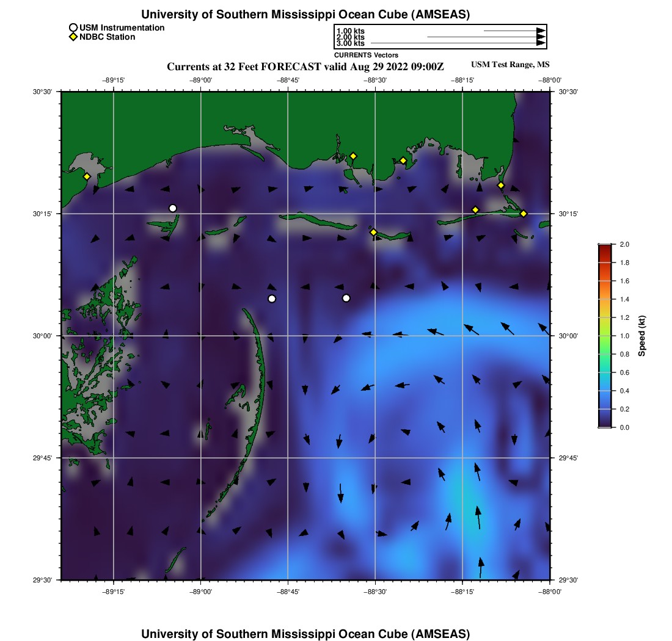Click the "USM Test Range, MS" label
This screenshot has width=672, height=641.
point(511,65)
